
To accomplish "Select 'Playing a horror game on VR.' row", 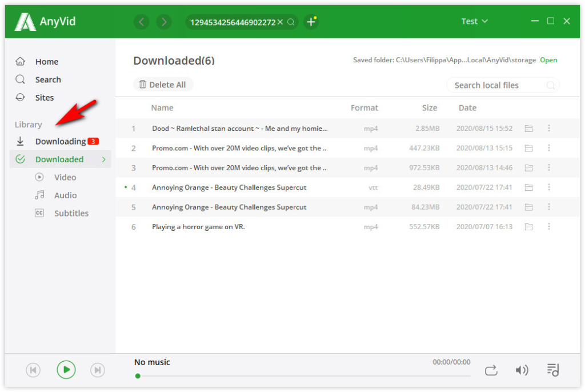I will (x=347, y=227).
